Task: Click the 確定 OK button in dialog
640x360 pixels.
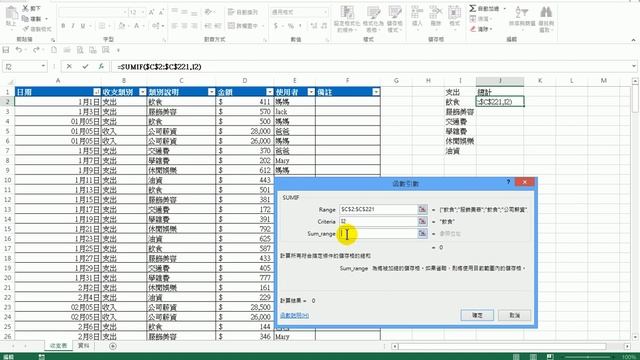Action: [x=477, y=315]
